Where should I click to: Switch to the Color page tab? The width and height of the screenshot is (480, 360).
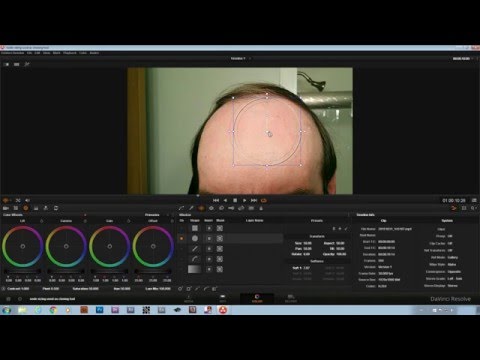pyautogui.click(x=257, y=298)
